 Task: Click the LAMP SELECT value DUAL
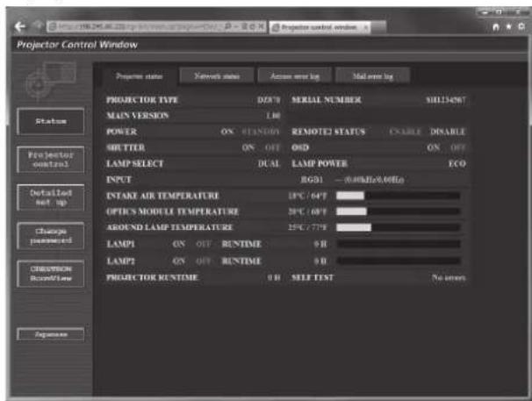269,164
